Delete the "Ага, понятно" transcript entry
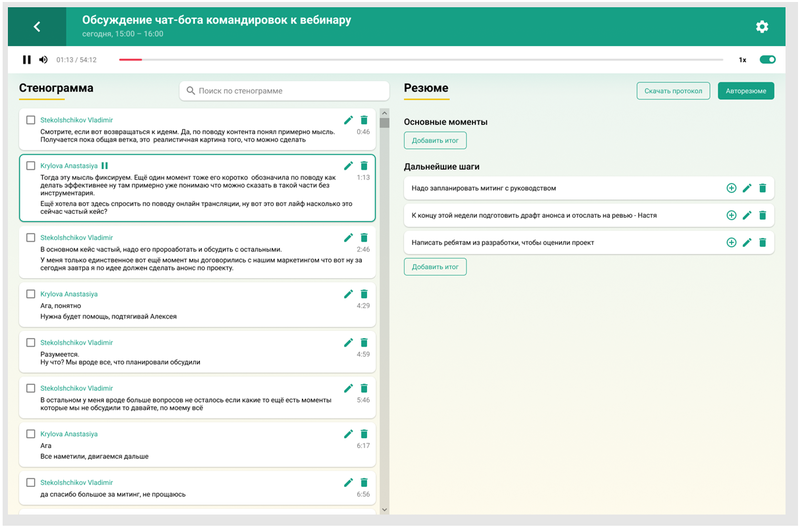 364,294
